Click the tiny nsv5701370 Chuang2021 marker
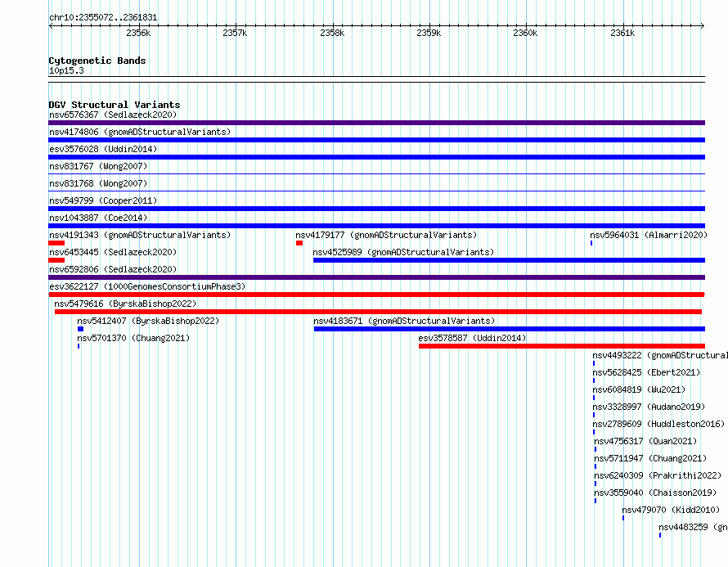The height and width of the screenshot is (567, 728). tap(79, 346)
